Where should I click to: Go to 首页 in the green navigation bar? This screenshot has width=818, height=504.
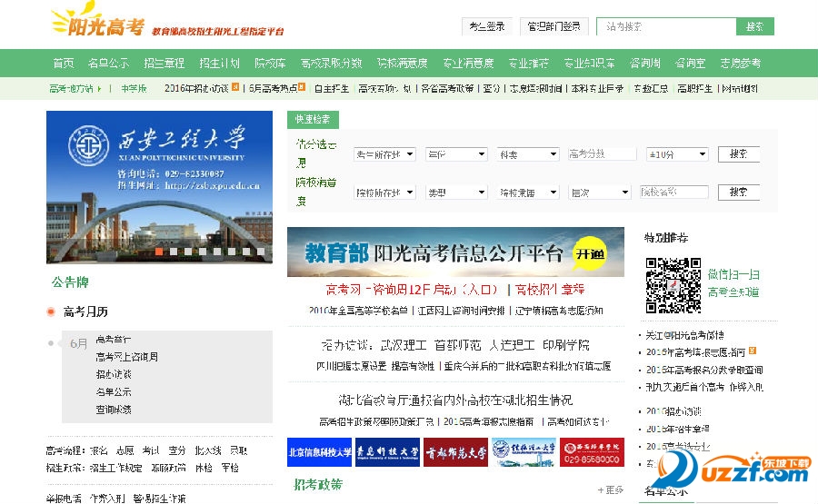(64, 63)
